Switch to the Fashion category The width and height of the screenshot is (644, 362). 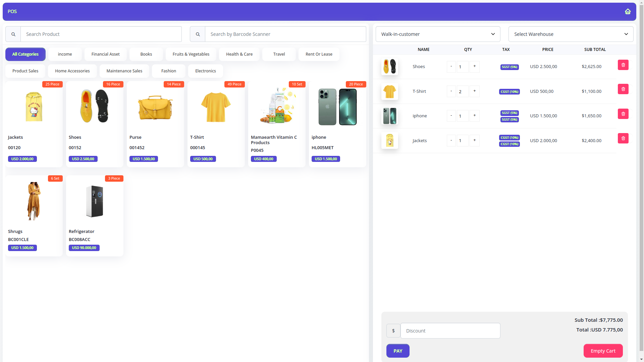pyautogui.click(x=168, y=71)
